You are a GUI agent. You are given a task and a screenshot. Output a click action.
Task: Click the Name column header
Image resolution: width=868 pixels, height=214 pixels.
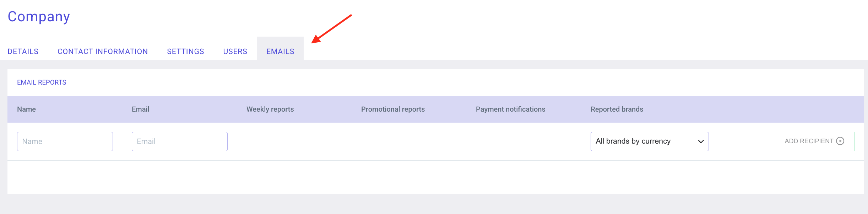pos(27,109)
